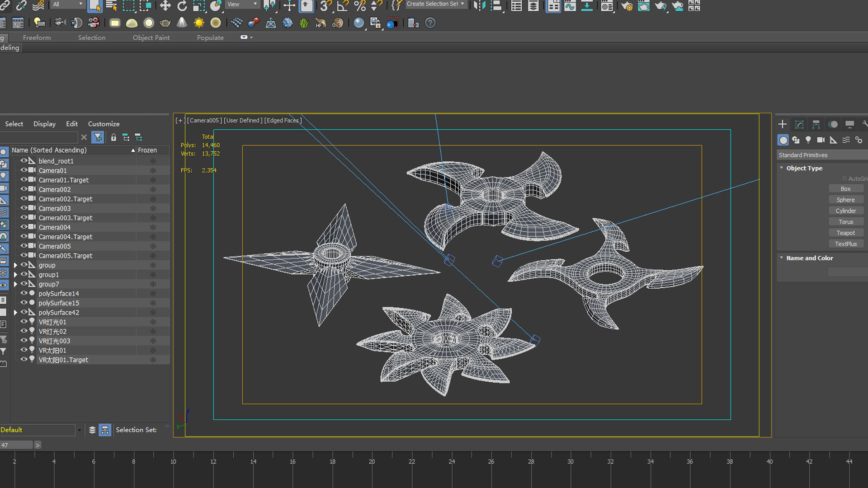Open the Curve Editor icon

(570, 6)
